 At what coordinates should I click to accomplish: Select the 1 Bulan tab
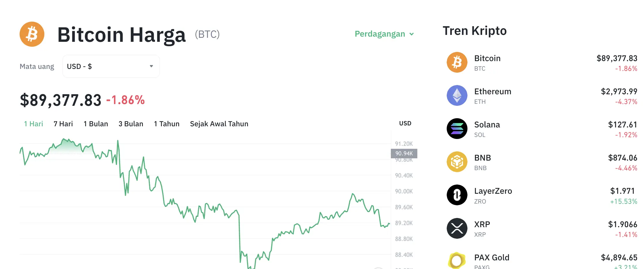coord(96,124)
